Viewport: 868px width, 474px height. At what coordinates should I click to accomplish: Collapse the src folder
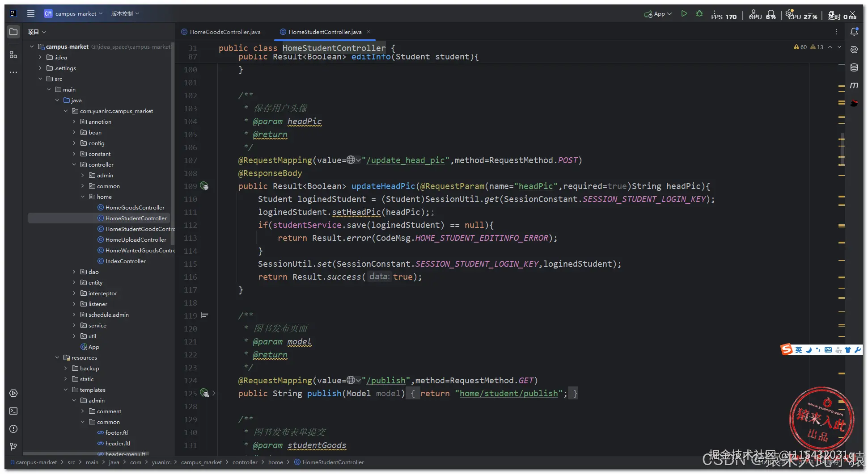[40, 79]
